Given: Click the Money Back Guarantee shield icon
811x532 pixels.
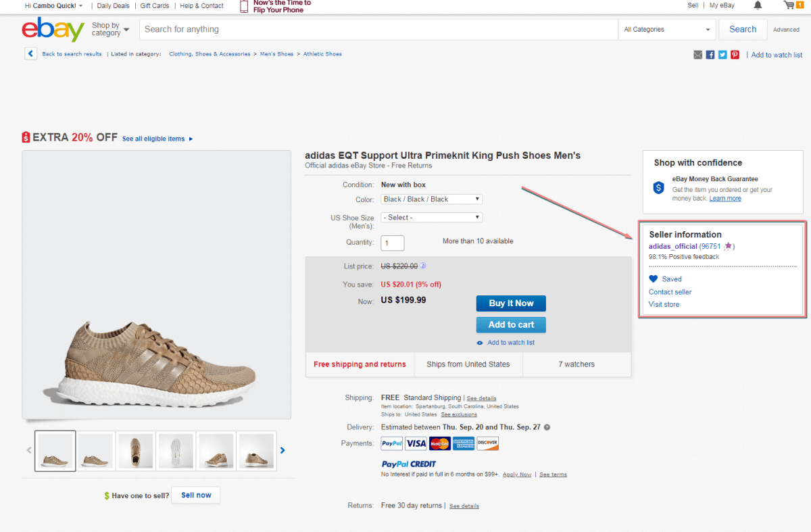Looking at the screenshot, I should 659,188.
